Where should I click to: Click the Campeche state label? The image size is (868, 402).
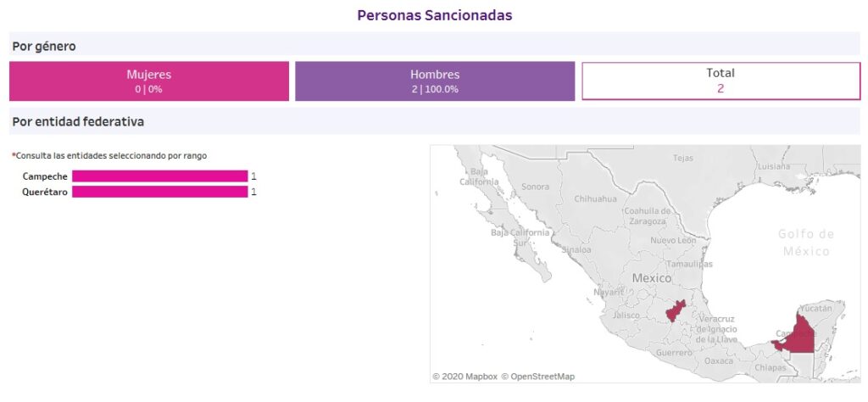(x=45, y=176)
